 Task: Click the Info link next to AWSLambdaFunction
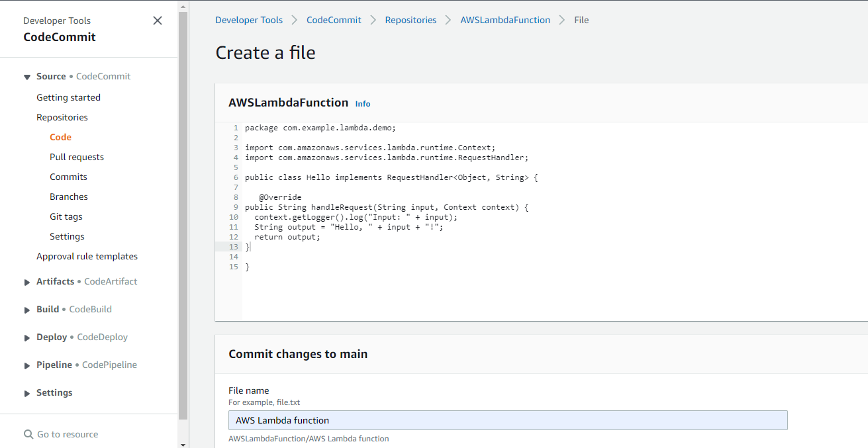click(363, 104)
